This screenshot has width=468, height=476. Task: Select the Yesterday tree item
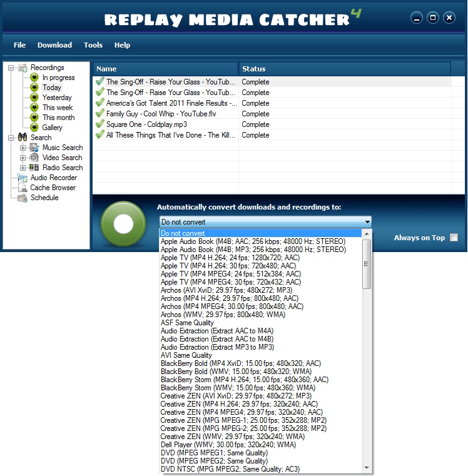(x=57, y=98)
